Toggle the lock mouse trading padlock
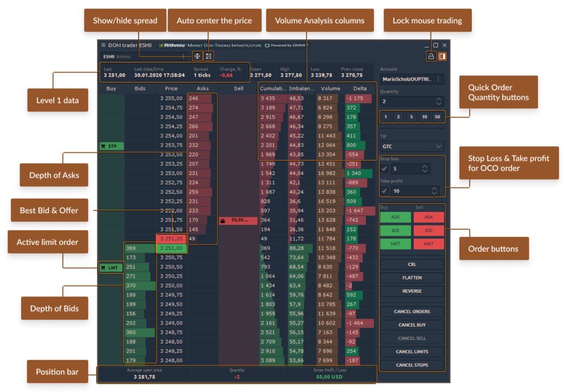Screen dimensions: 564x392 coord(431,56)
